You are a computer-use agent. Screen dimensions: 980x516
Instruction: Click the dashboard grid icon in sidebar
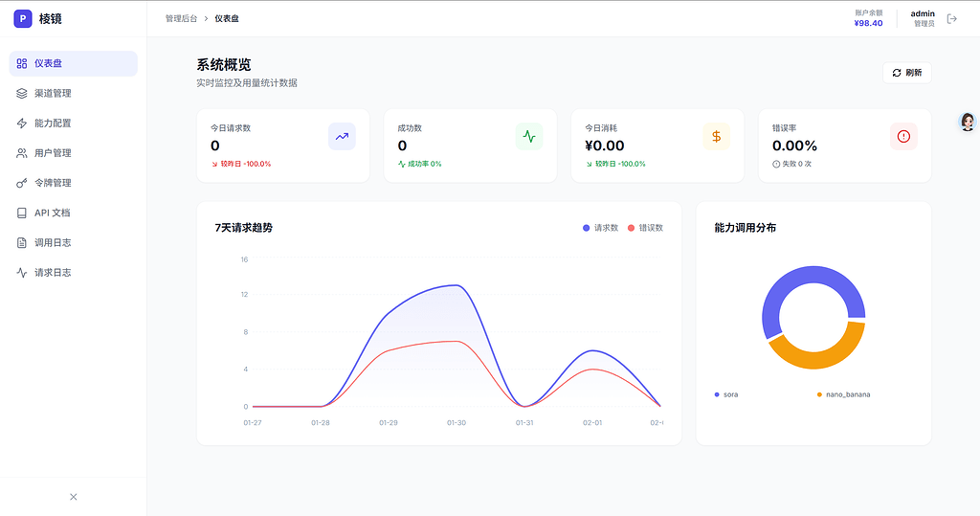pyautogui.click(x=22, y=63)
